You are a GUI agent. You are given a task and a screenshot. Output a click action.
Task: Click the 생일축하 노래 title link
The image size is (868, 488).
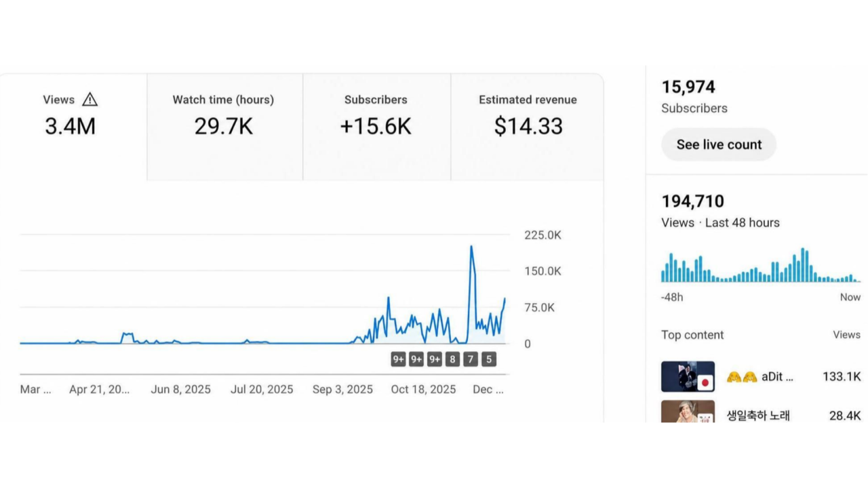click(758, 415)
